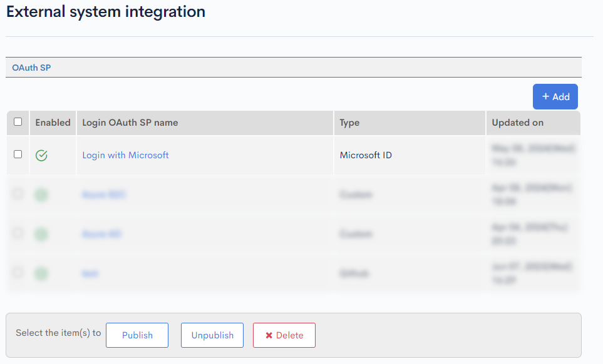Click the Type column header
The width and height of the screenshot is (603, 364).
(347, 123)
